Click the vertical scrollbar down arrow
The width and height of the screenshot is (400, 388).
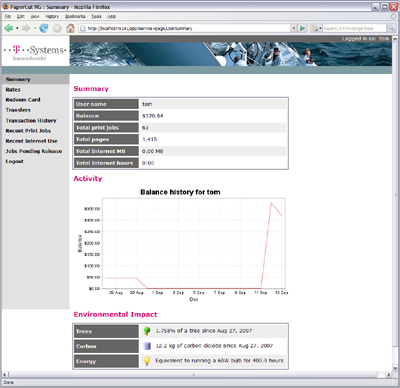tap(395, 368)
